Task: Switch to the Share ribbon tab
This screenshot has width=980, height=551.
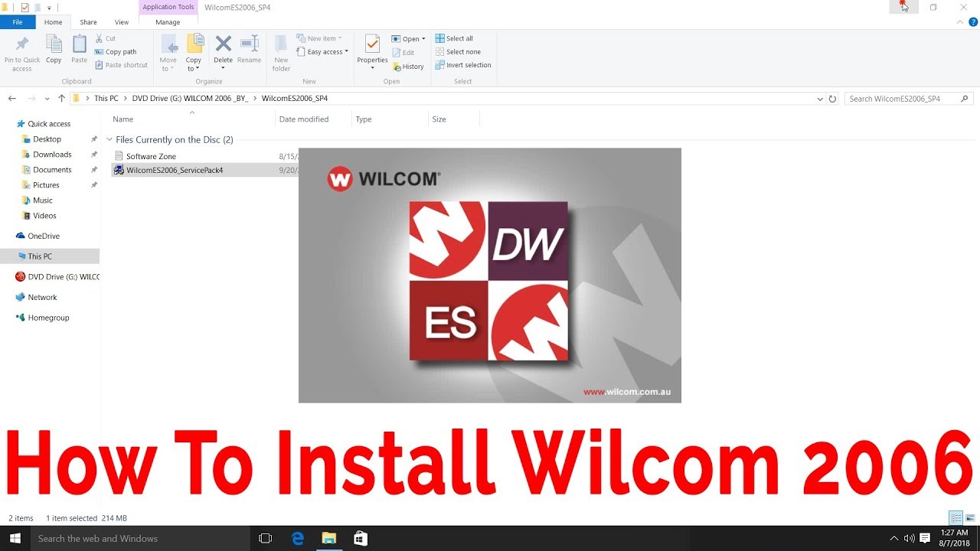Action: 89,22
